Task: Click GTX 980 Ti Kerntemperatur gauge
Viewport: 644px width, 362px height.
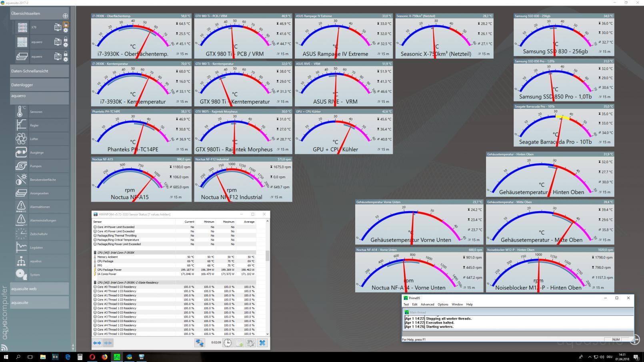Action: (x=243, y=84)
